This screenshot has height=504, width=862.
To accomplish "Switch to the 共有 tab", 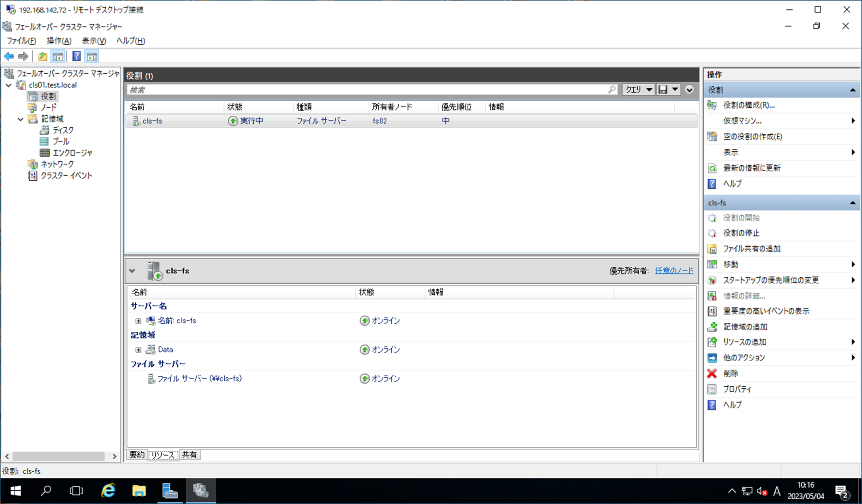I will click(x=189, y=455).
